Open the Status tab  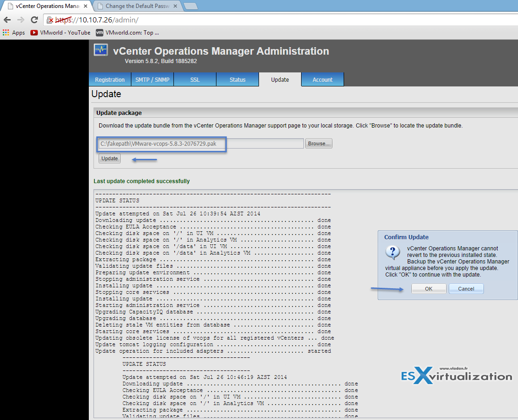(x=237, y=79)
